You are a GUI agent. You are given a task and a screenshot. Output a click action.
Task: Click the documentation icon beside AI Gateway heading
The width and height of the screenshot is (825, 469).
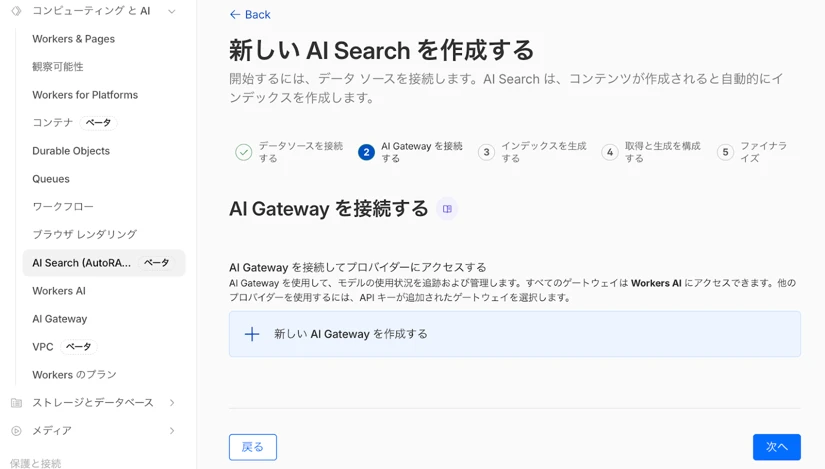click(x=447, y=209)
